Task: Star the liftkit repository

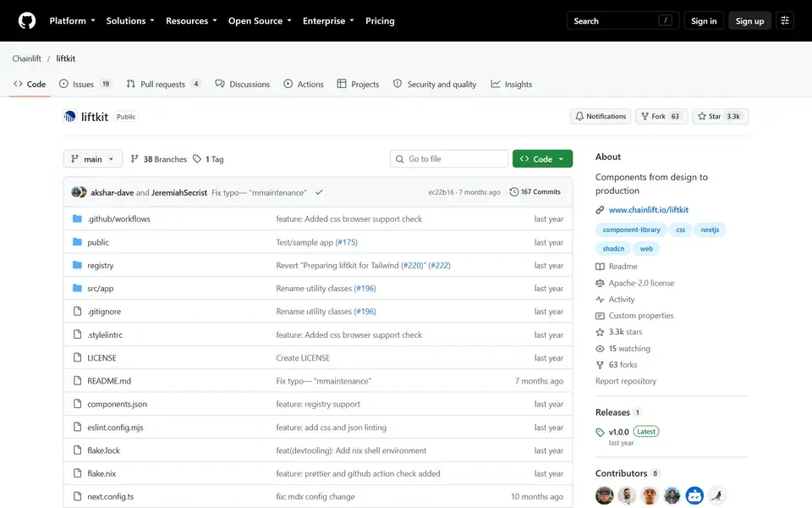Action: coord(721,116)
